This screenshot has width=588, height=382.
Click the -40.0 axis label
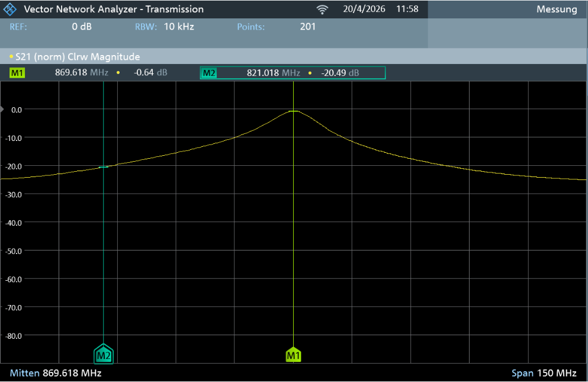(x=14, y=223)
